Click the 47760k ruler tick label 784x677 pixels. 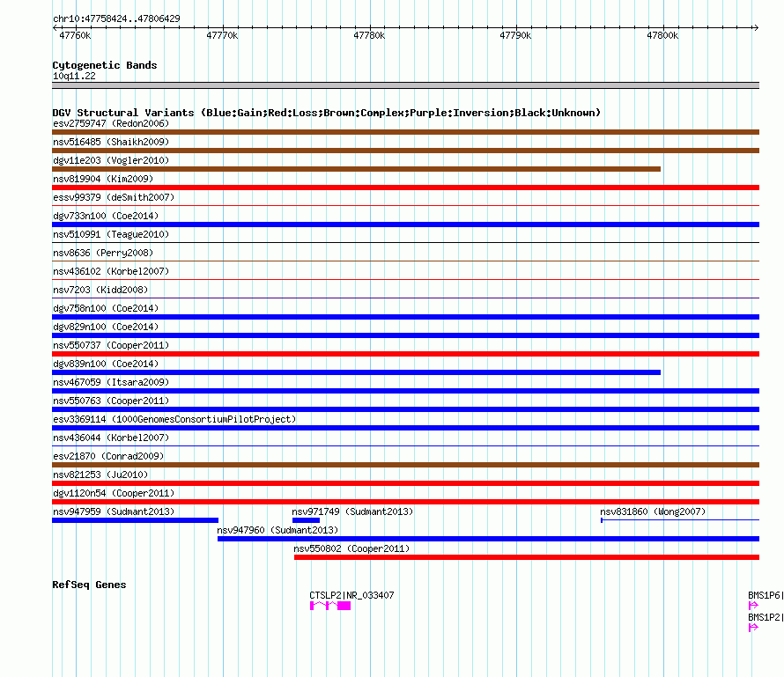pyautogui.click(x=75, y=35)
